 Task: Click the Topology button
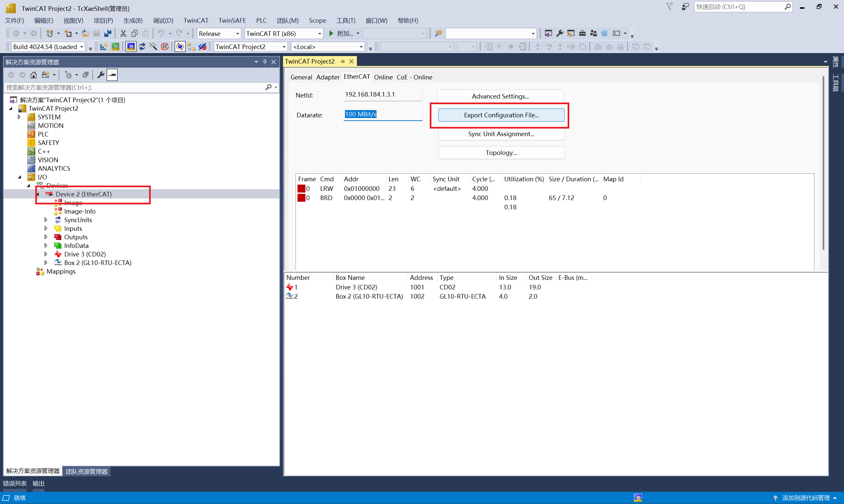tap(501, 153)
